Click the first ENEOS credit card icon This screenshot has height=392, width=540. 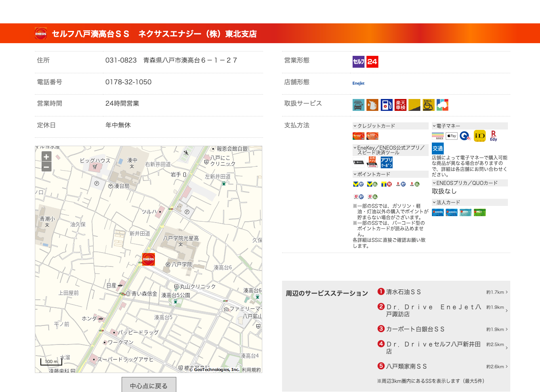pyautogui.click(x=359, y=136)
